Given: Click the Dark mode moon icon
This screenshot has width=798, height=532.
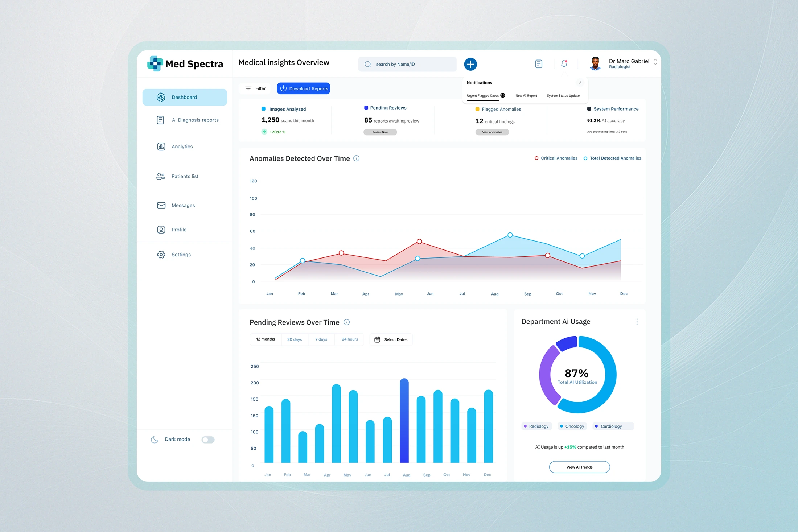Looking at the screenshot, I should coord(155,440).
